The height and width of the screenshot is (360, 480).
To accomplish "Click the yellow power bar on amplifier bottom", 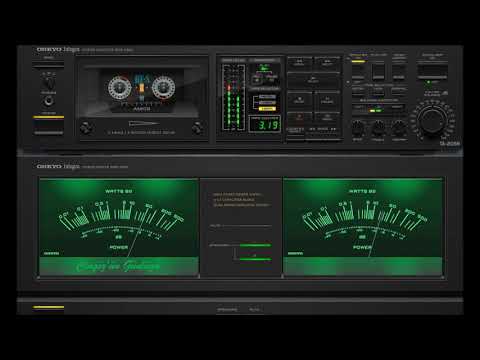I will [49, 307].
